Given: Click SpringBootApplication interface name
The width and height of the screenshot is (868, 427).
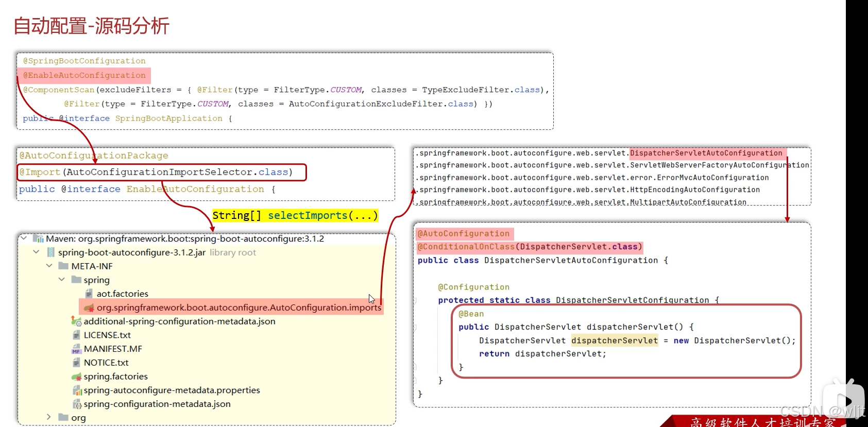Looking at the screenshot, I should (168, 118).
